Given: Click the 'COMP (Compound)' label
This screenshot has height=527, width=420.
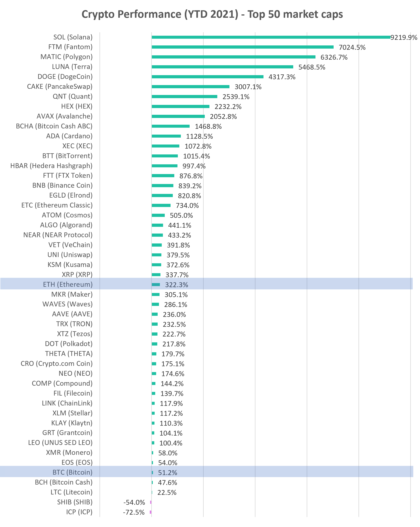Looking at the screenshot, I should (62, 383).
